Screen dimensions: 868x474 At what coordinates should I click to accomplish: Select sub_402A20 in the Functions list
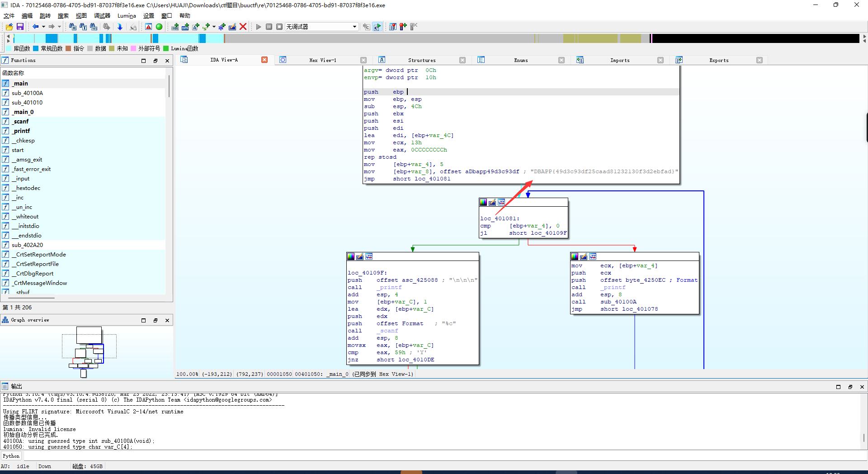pyautogui.click(x=83, y=245)
